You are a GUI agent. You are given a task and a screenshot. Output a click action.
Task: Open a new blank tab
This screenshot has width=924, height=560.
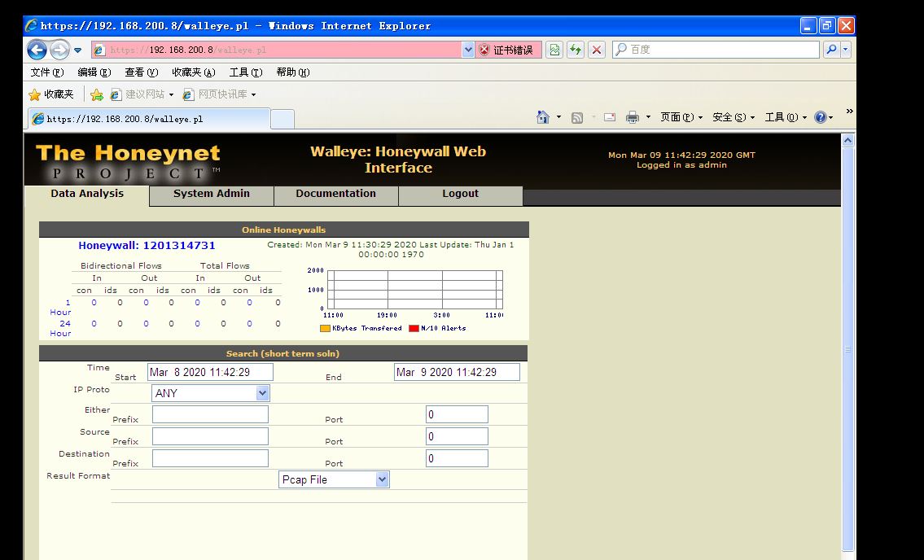click(282, 119)
